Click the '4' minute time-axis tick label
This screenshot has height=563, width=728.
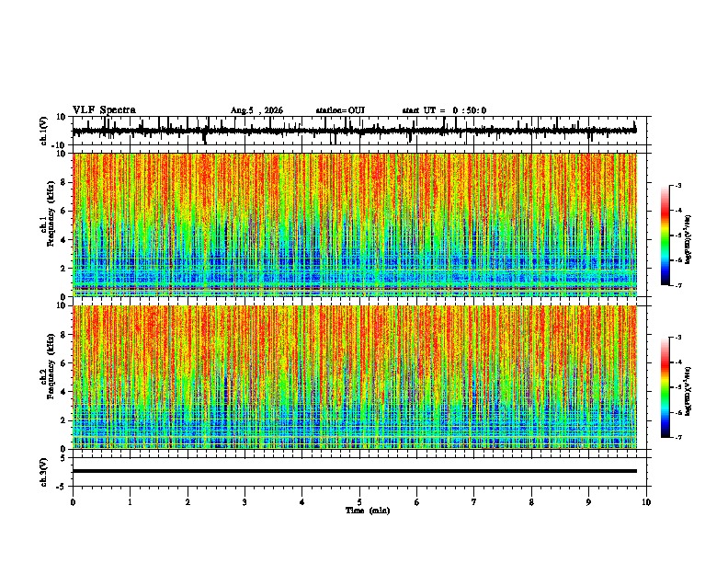[x=302, y=502]
